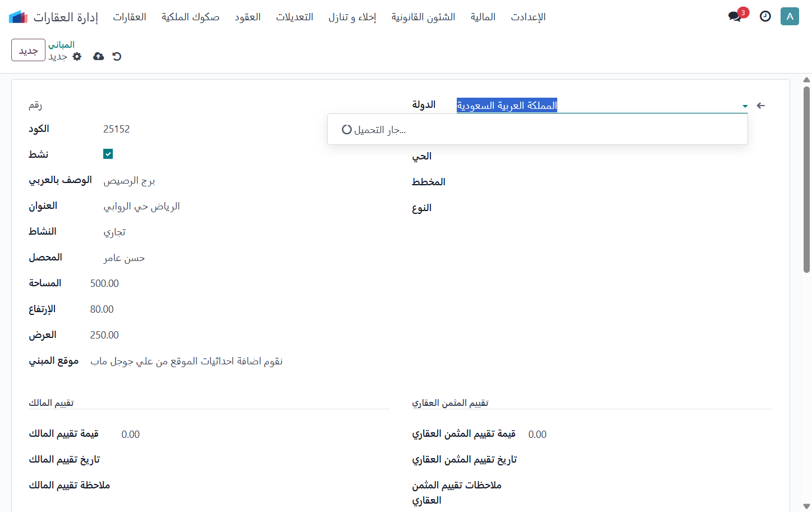Edit the الإرتفاع value 80.00
812x512 pixels.
(x=102, y=309)
